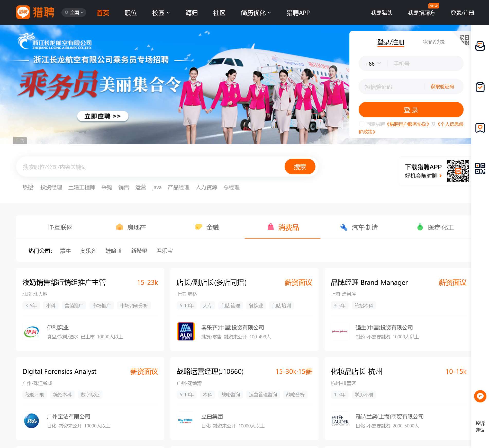This screenshot has width=489, height=448.
Task: Click hot search term java
Action: click(157, 187)
